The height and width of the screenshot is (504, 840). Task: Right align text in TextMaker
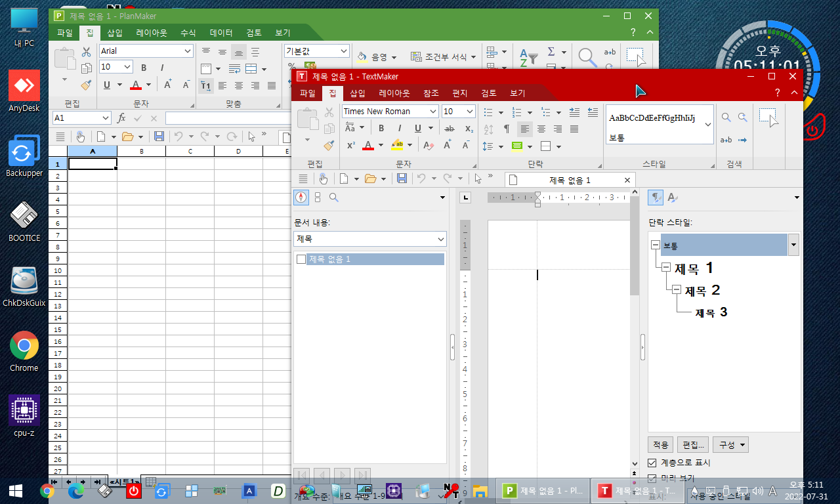tap(558, 129)
